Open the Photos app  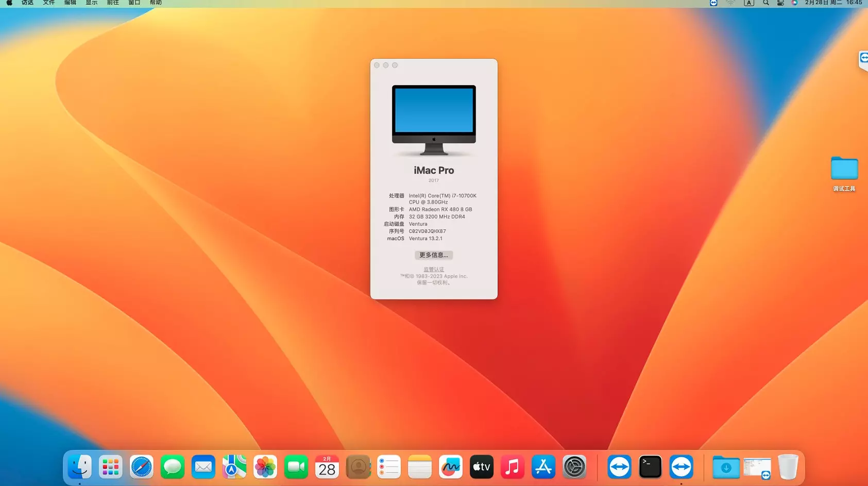(x=265, y=466)
